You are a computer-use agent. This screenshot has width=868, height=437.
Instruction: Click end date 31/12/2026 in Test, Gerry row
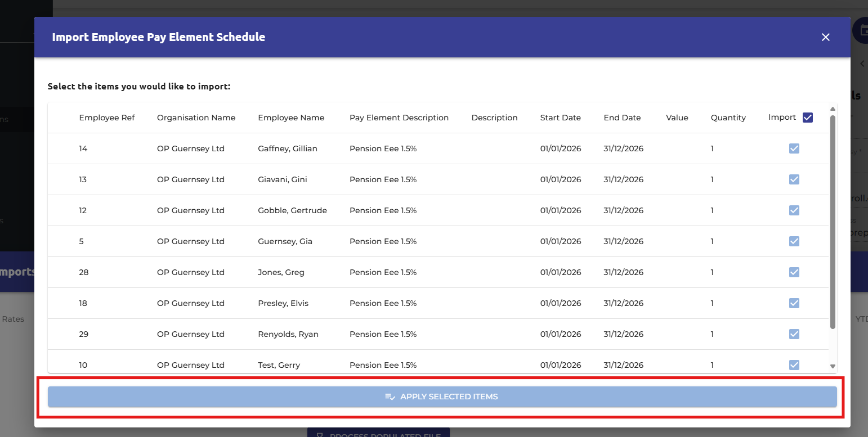(x=624, y=365)
